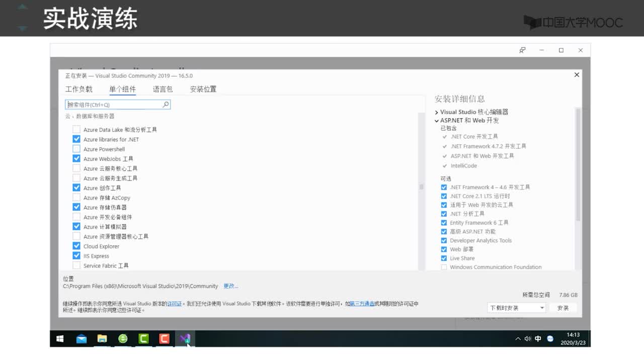Screen dimensions: 644x362
Task: Select the 单个组件 tab
Action: pos(123,89)
